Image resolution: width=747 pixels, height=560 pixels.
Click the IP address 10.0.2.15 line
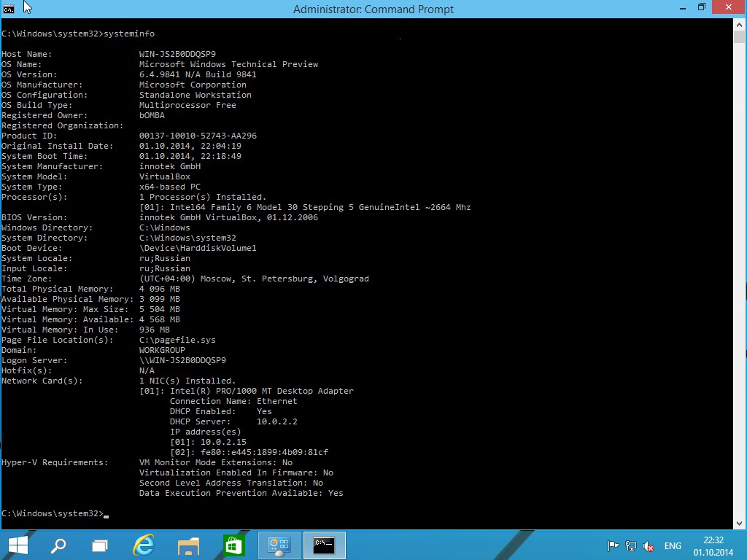208,442
